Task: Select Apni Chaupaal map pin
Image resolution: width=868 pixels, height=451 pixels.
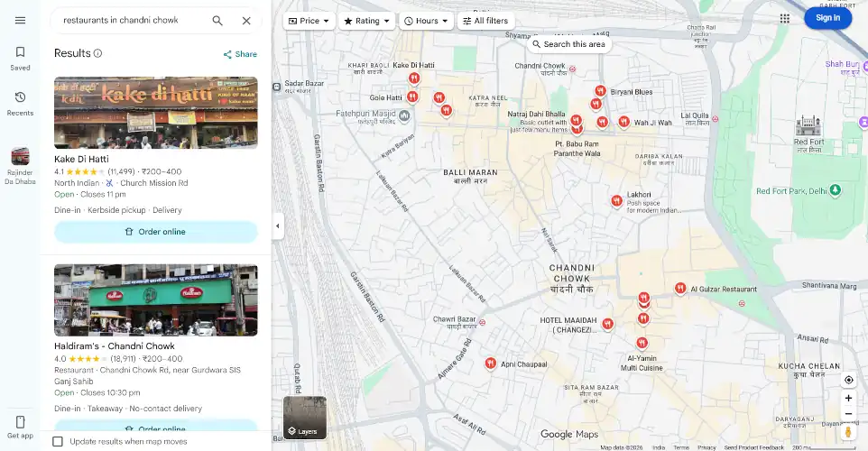Action: [x=491, y=364]
